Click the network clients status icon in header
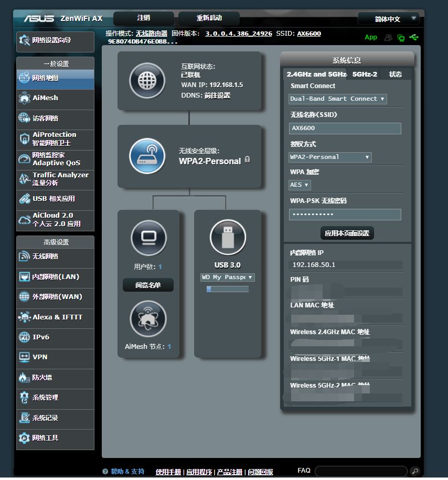 (x=401, y=38)
